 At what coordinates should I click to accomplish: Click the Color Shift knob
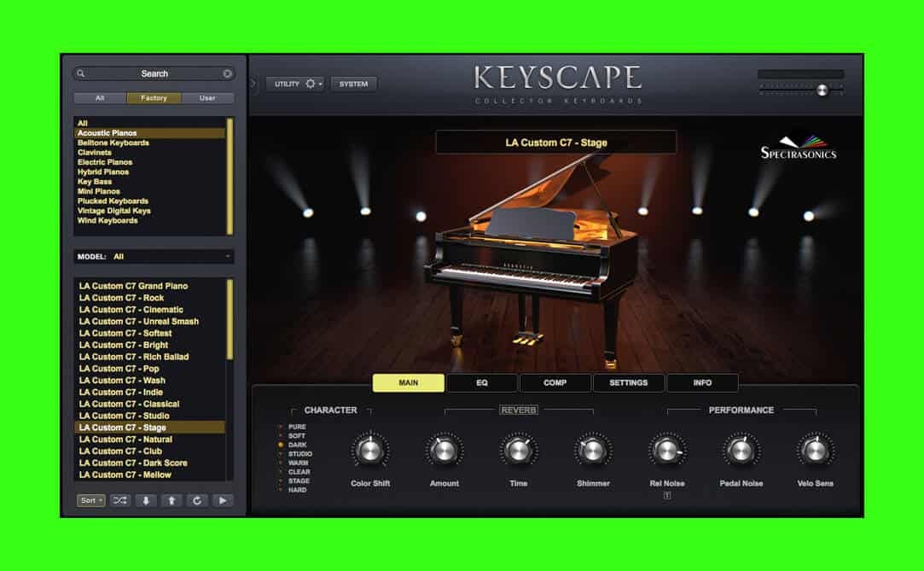click(370, 451)
